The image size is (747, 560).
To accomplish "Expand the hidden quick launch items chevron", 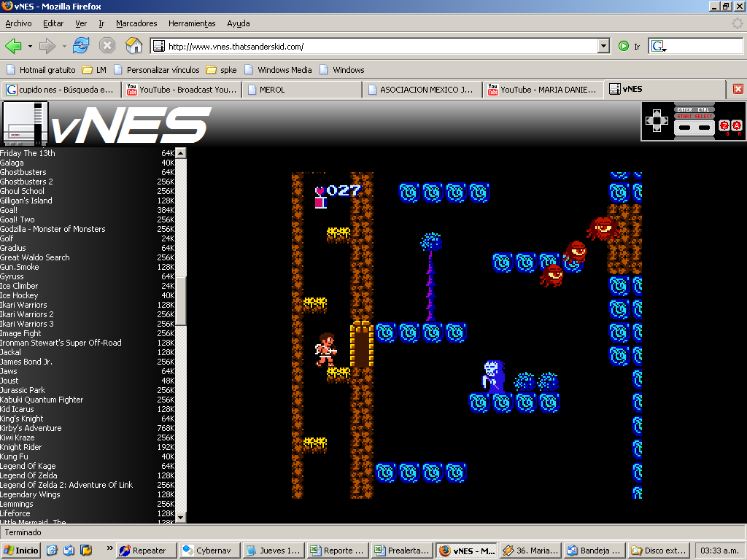I will [109, 548].
